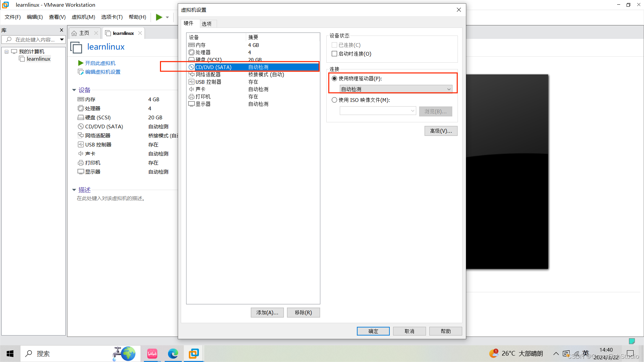Select 网络适配器 in settings device list
Image resolution: width=644 pixels, height=362 pixels.
253,74
